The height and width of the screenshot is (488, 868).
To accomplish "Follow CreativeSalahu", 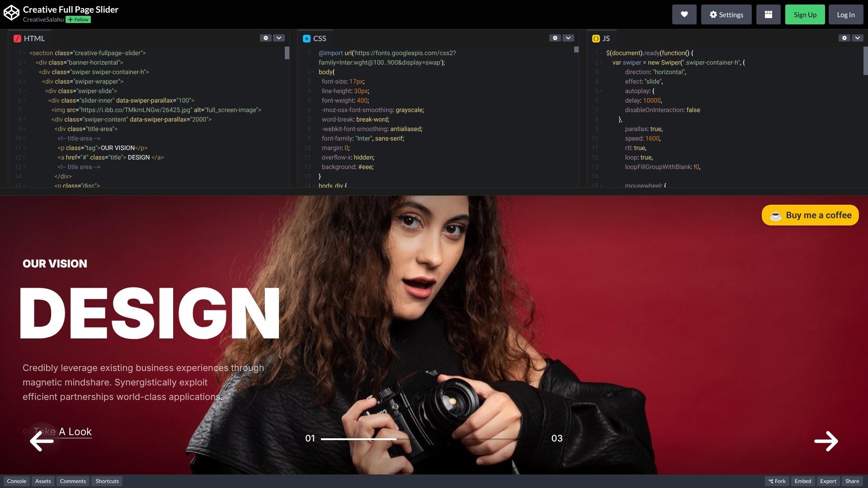I will 78,19.
